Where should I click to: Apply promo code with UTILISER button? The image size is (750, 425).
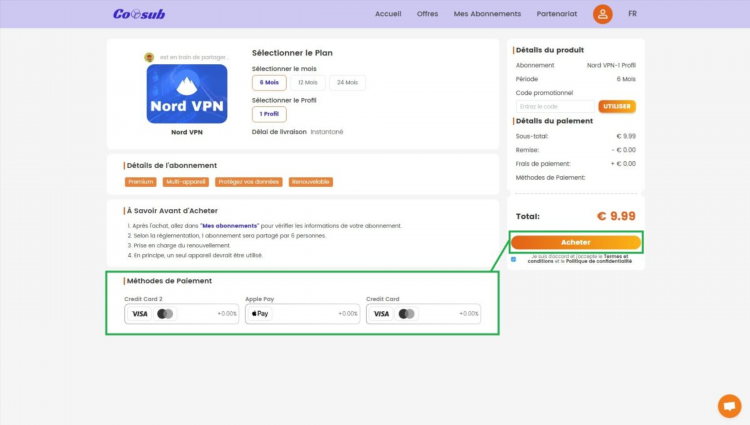click(617, 106)
